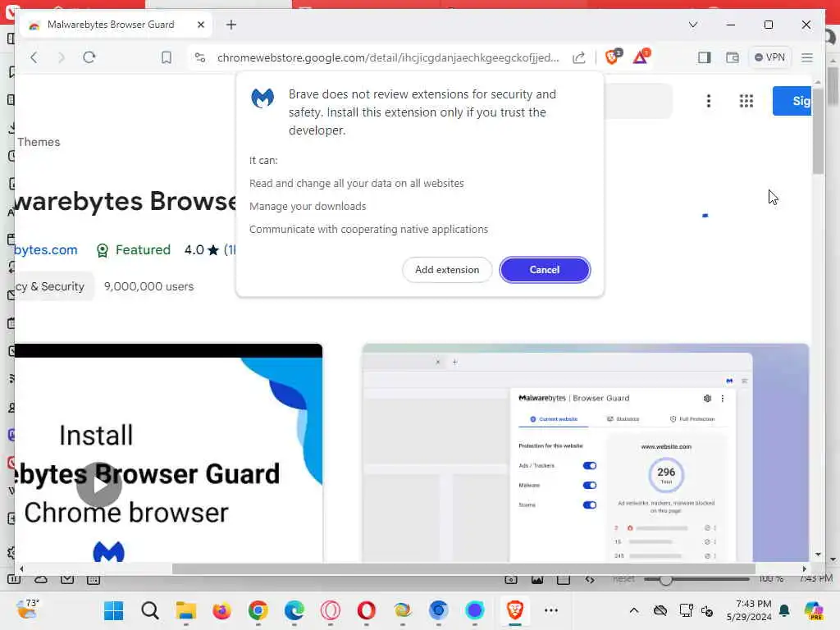This screenshot has height=630, width=840.
Task: Launch Firefox from the taskbar
Action: pyautogui.click(x=221, y=610)
